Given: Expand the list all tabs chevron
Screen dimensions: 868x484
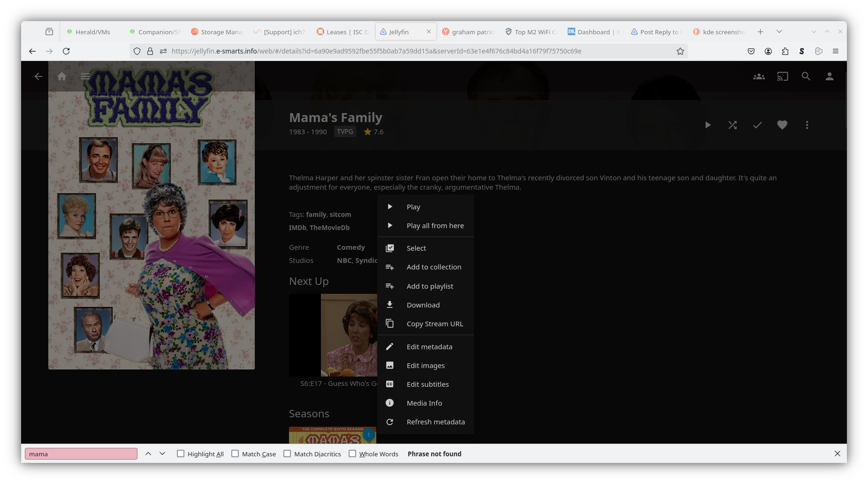Looking at the screenshot, I should [779, 31].
